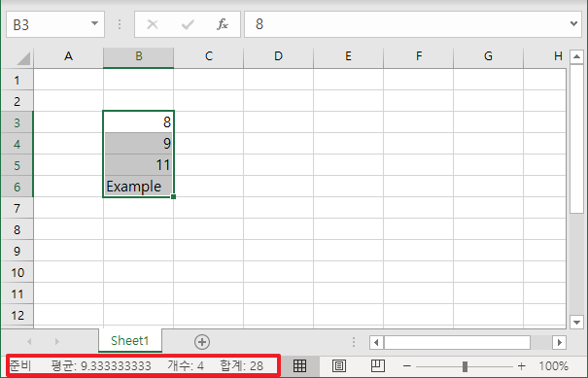Click status bar 개수: 4

tap(186, 366)
